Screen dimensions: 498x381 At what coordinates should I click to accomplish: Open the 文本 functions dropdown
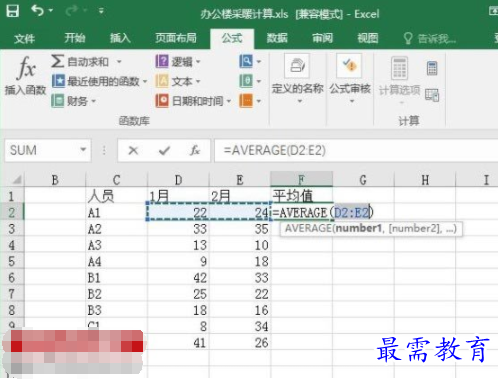(178, 81)
